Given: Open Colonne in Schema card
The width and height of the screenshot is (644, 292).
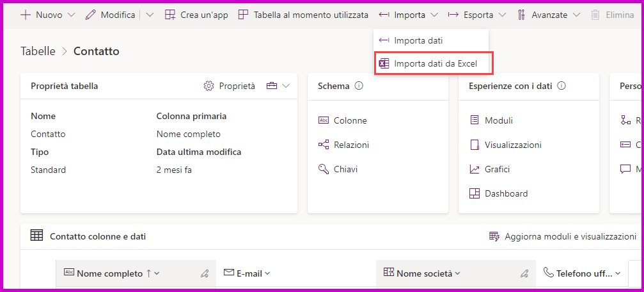Looking at the screenshot, I should 350,120.
